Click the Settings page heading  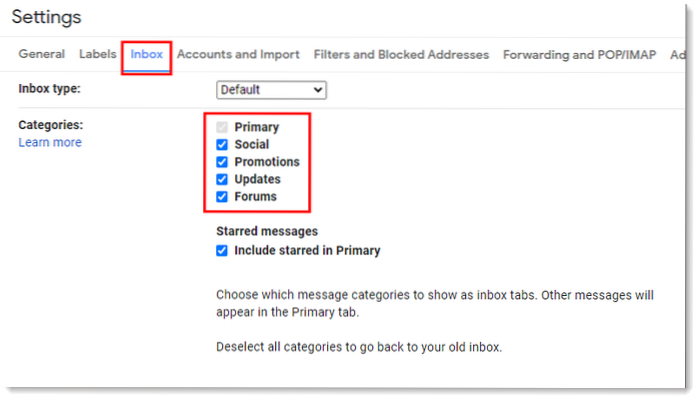pos(46,18)
